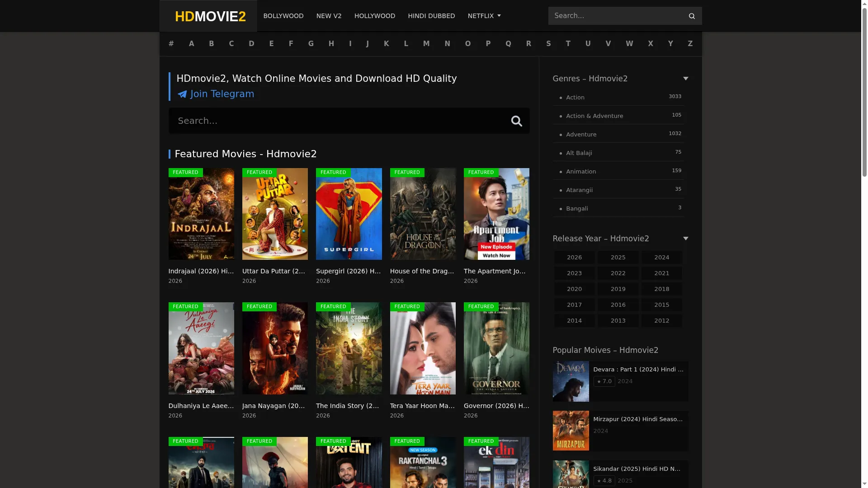Open the NETFLIX dropdown menu
The image size is (868, 488).
click(x=484, y=16)
